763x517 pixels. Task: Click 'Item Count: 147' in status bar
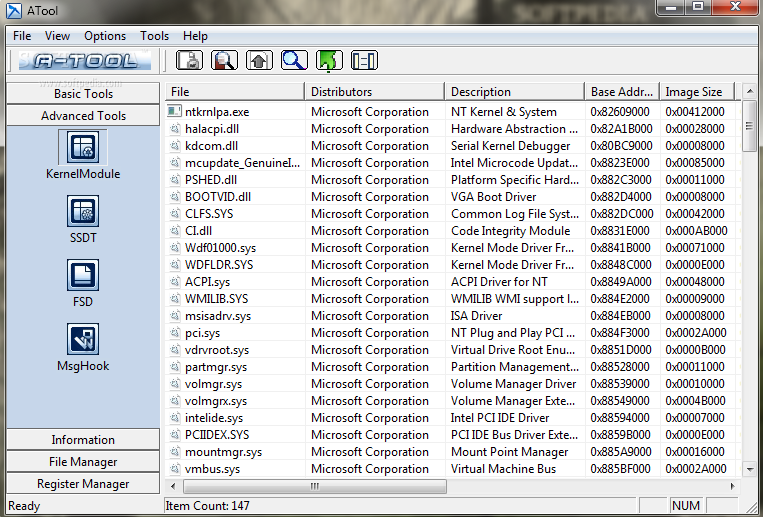tap(207, 506)
